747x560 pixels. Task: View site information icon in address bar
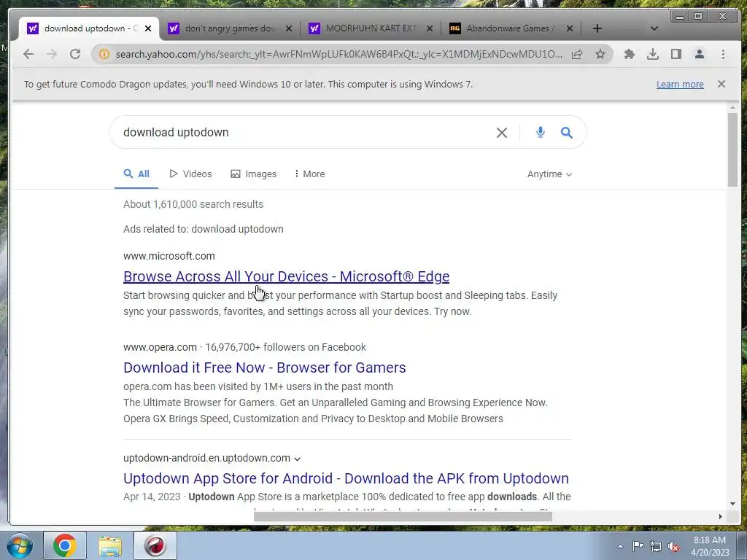(x=104, y=54)
